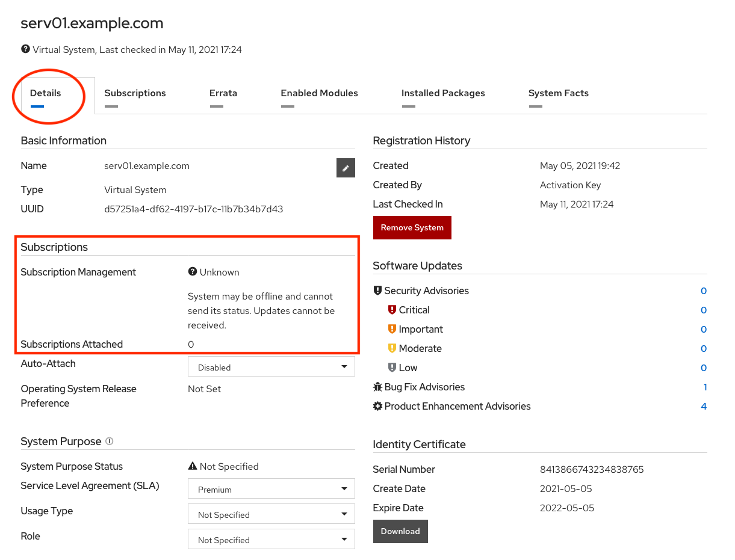
Task: Click the Unknown status question mark icon
Action: click(x=193, y=272)
